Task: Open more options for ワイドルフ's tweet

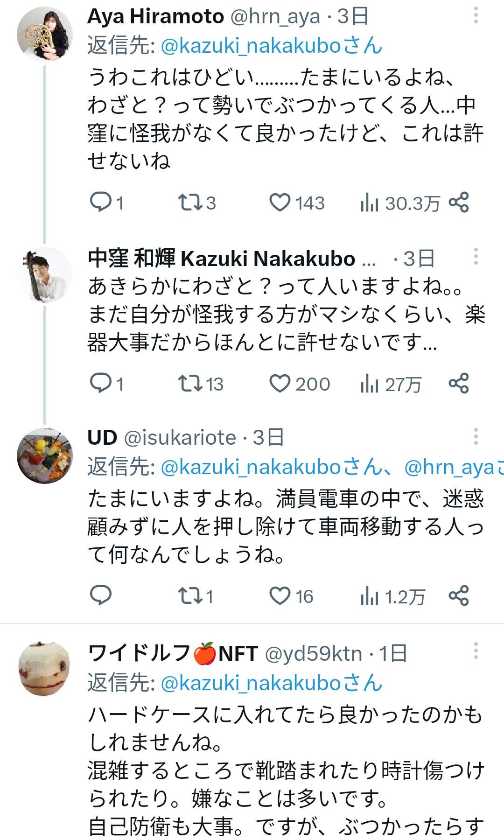Action: click(x=476, y=651)
